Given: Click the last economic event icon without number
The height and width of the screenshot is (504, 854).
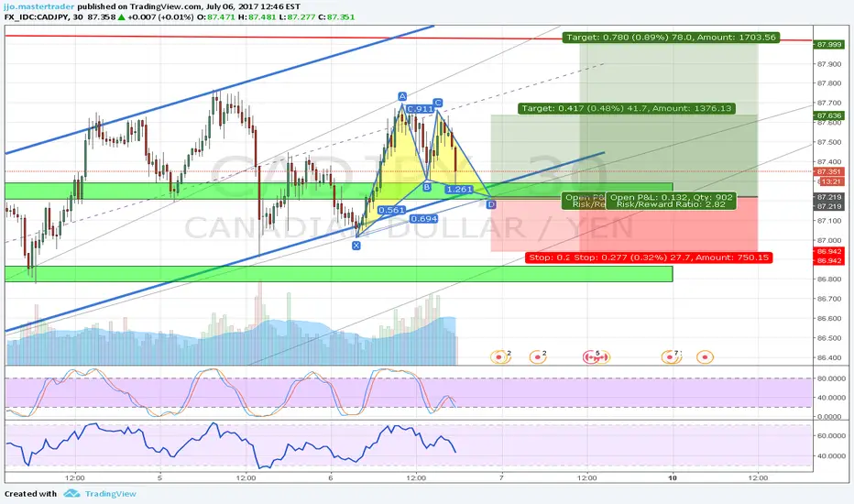Looking at the screenshot, I should tap(706, 357).
